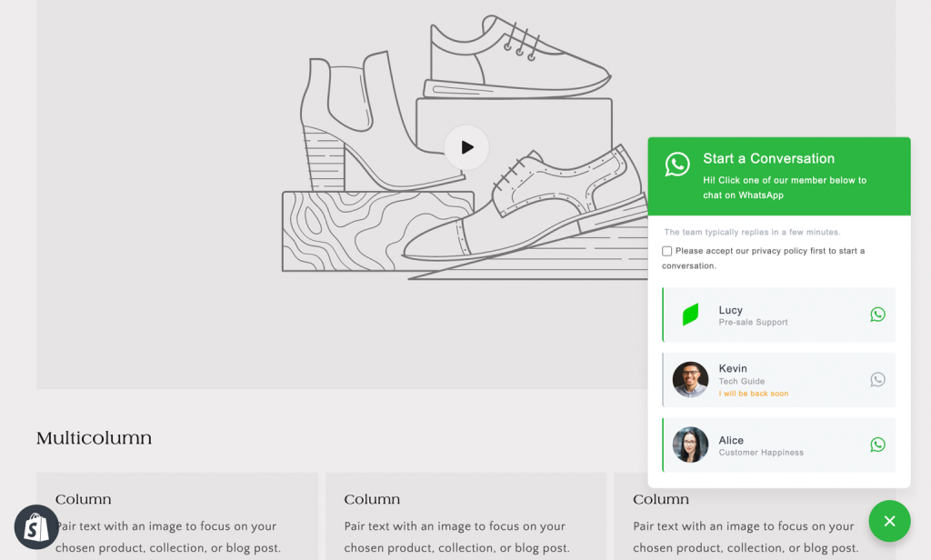Click the privacy policy text label

tap(768, 251)
